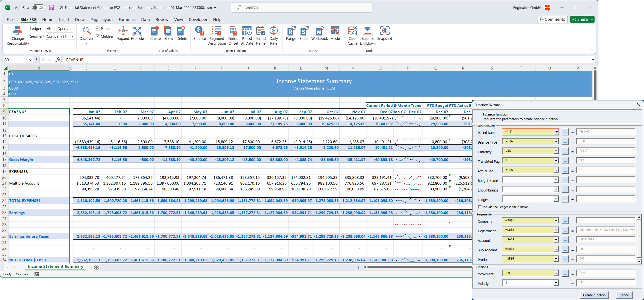Open Translated Flag dropdown
Viewport: 644px width, 300px height.
pos(556,160)
